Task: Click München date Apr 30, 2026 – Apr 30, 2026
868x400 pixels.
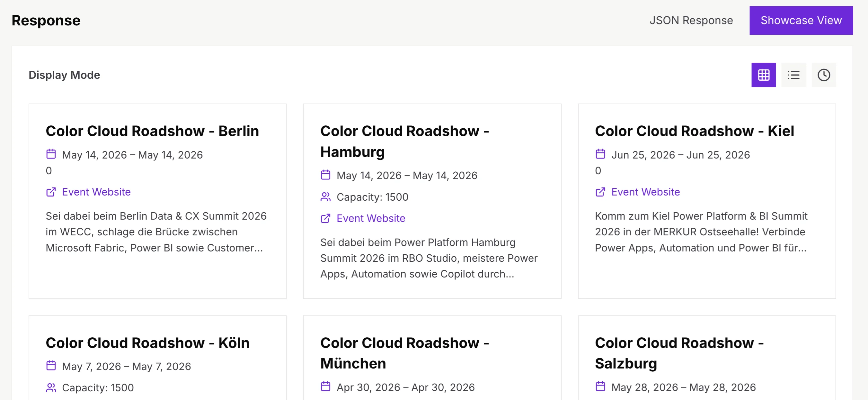Action: pyautogui.click(x=406, y=387)
